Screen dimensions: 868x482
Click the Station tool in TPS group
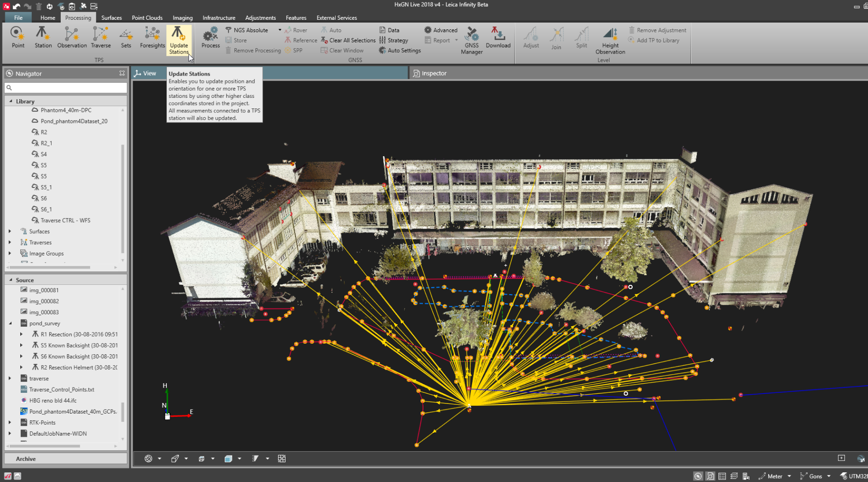[43, 37]
